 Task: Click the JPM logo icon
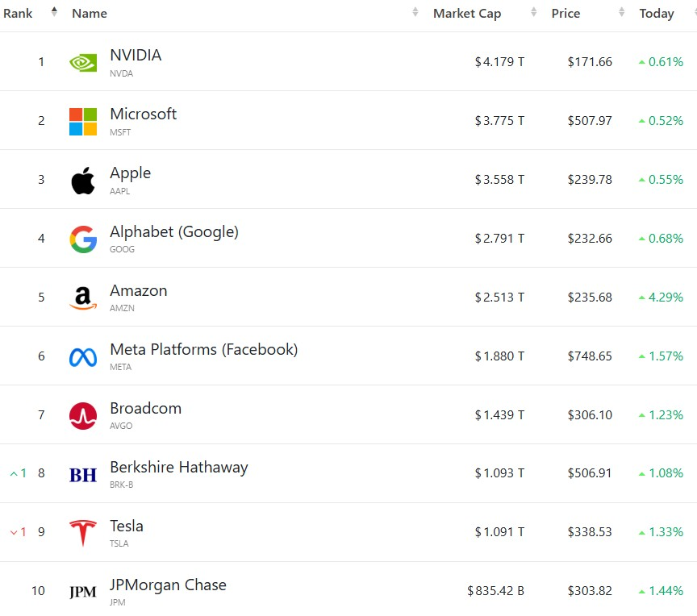tap(83, 592)
